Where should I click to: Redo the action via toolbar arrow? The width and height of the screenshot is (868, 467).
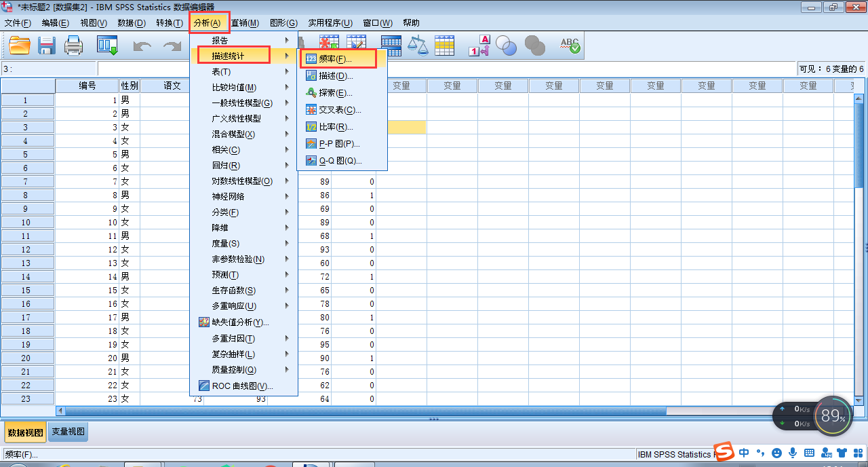[172, 47]
